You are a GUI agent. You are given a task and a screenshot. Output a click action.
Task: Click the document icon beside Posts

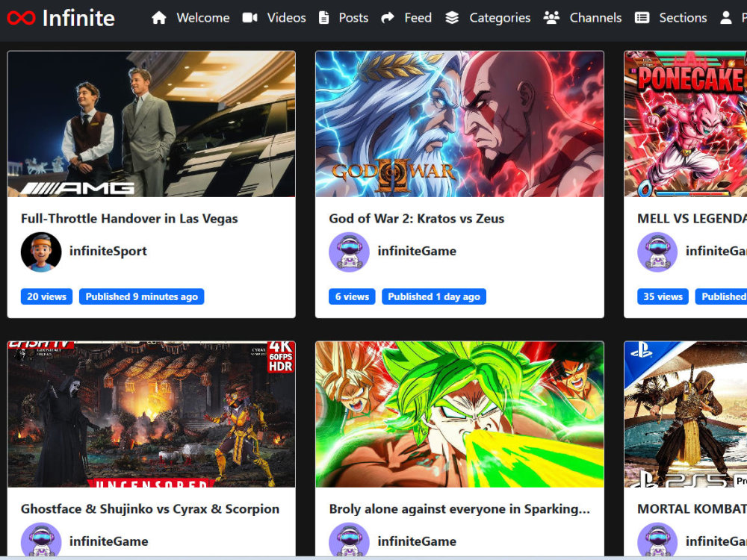(x=323, y=18)
